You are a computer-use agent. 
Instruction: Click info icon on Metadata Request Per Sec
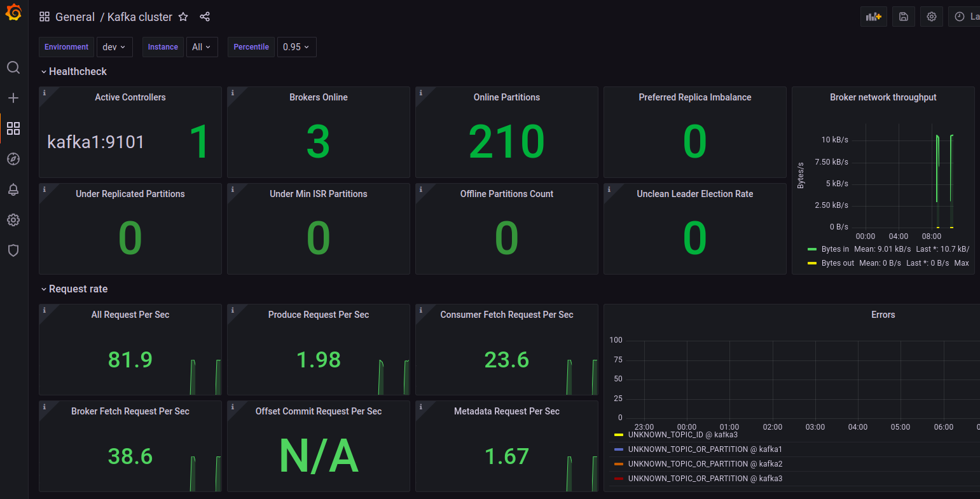click(420, 407)
